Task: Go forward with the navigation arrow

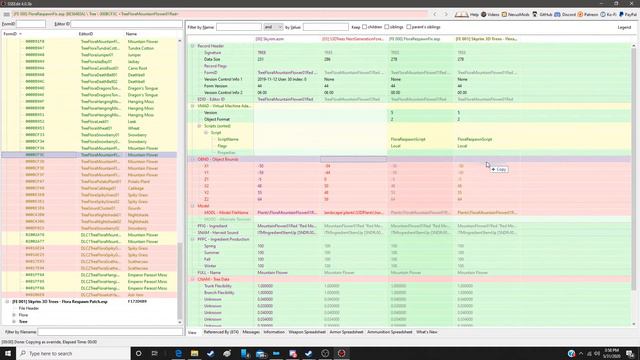Action: (446, 14)
